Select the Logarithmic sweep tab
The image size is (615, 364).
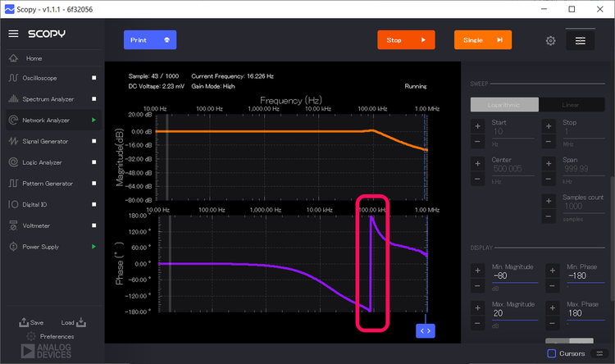tap(504, 105)
